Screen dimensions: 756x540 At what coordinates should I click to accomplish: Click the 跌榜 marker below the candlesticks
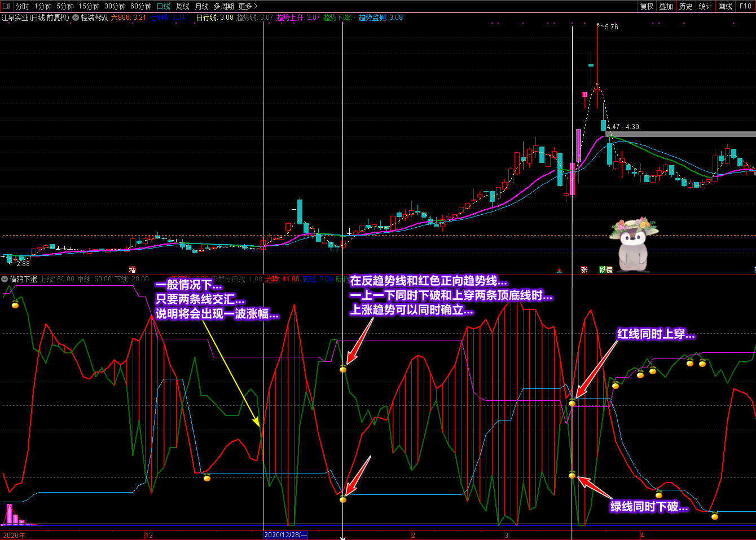pos(606,270)
